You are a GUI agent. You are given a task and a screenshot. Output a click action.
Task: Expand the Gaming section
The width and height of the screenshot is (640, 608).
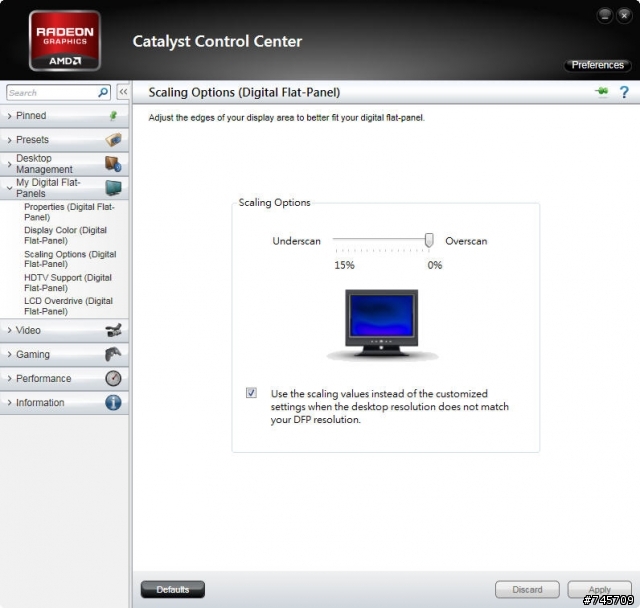click(x=64, y=354)
